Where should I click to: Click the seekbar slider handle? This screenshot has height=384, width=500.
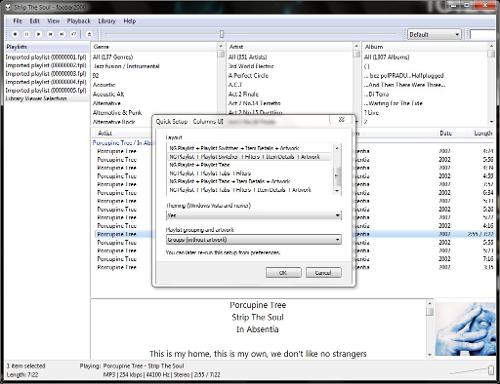[x=222, y=34]
